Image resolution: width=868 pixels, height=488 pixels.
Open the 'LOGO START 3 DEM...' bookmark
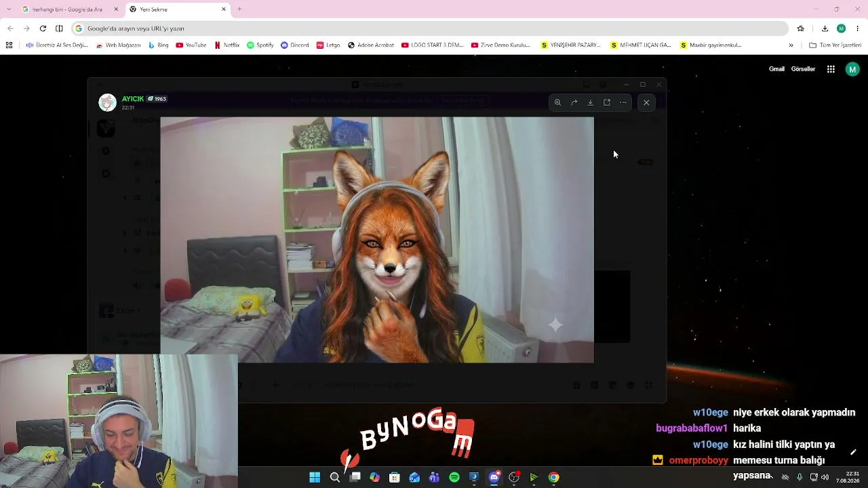pyautogui.click(x=432, y=45)
